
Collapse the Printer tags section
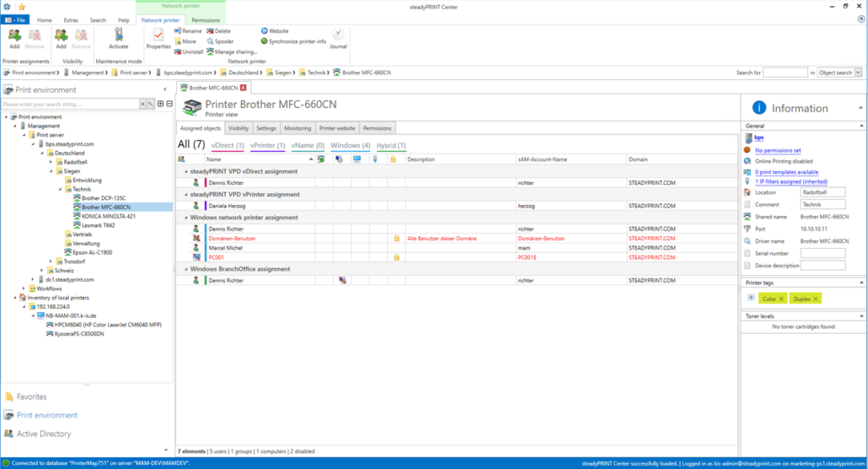pyautogui.click(x=860, y=283)
